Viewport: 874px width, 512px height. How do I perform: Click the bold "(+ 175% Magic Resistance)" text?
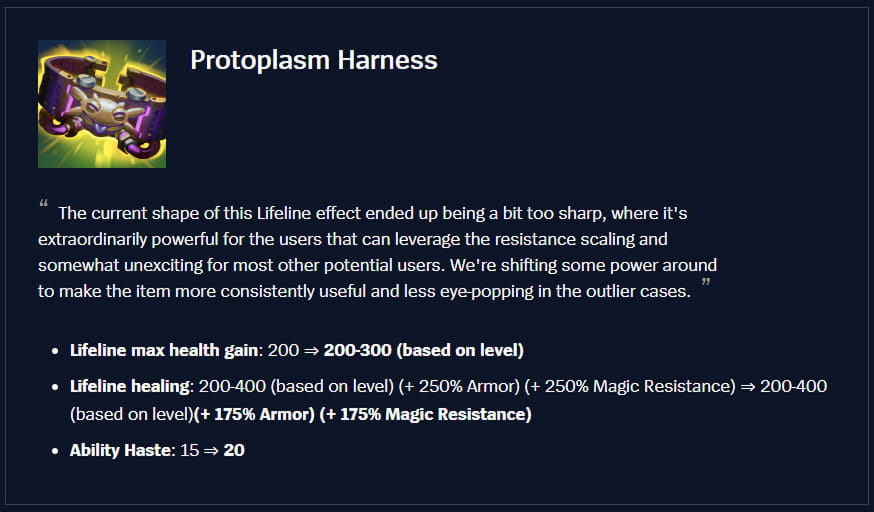(425, 414)
